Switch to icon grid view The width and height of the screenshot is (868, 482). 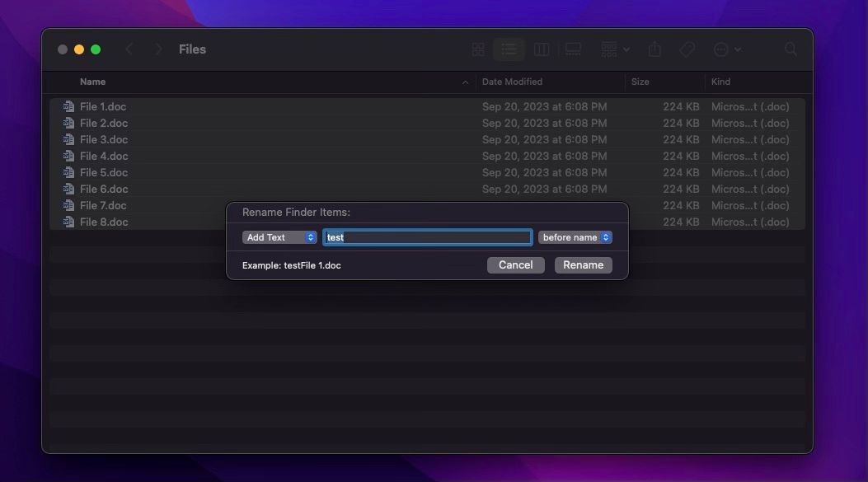tap(478, 49)
